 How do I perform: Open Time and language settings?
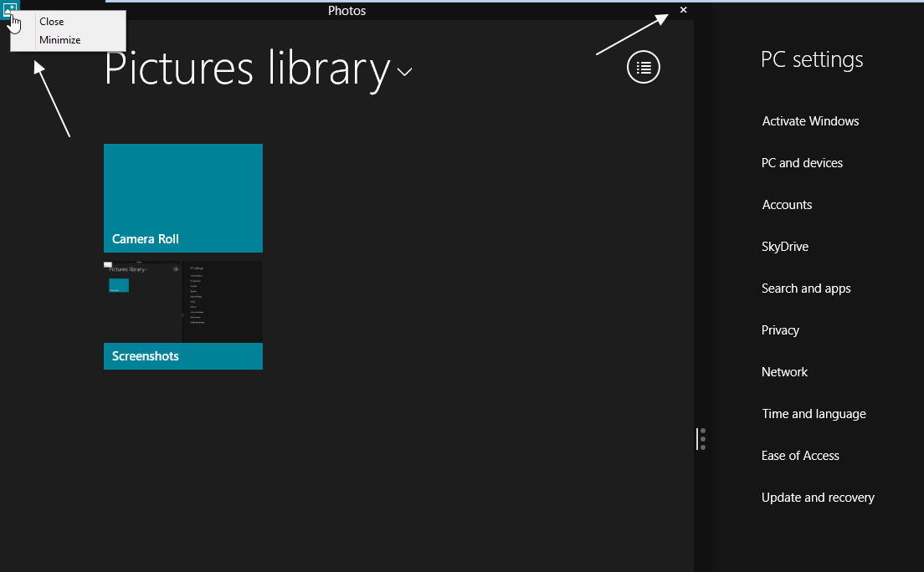[x=814, y=414]
